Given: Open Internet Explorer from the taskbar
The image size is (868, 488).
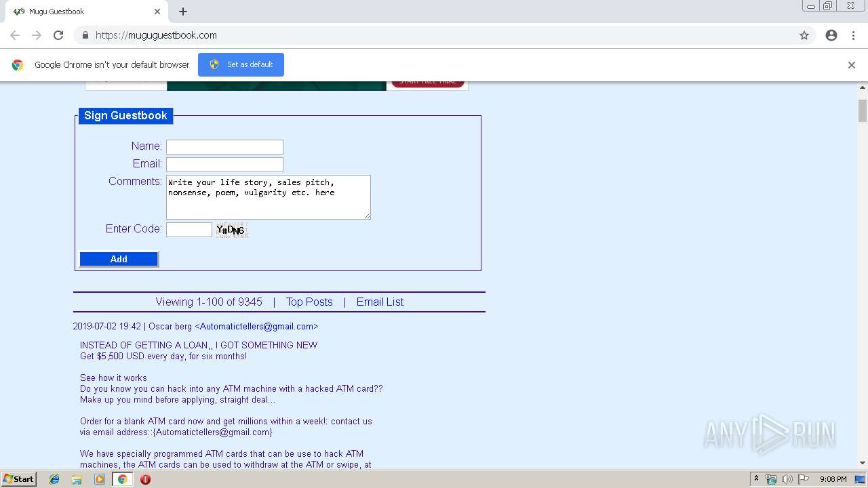Looking at the screenshot, I should pos(54,479).
